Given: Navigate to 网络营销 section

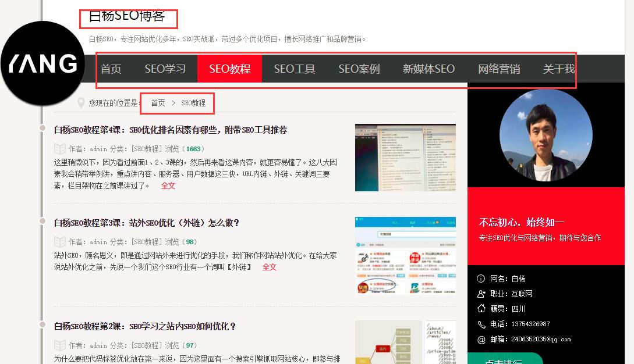Looking at the screenshot, I should [x=499, y=69].
